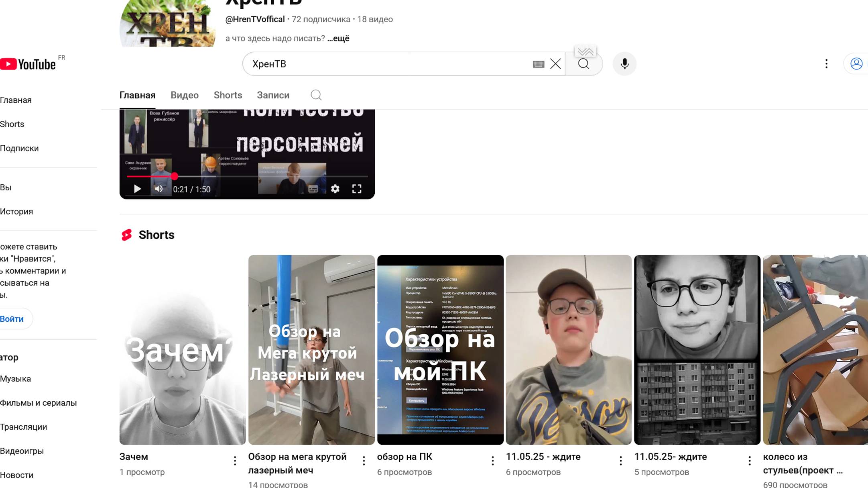Clear search text with X icon
868x488 pixels.
555,64
